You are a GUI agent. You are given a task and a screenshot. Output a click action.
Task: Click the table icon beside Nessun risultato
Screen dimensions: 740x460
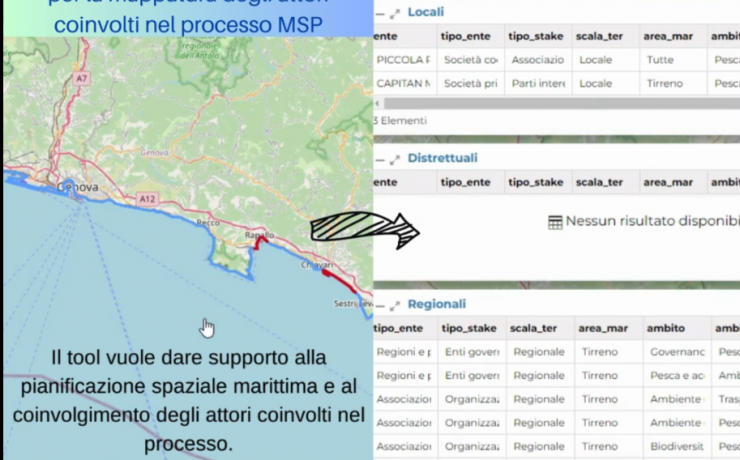555,222
